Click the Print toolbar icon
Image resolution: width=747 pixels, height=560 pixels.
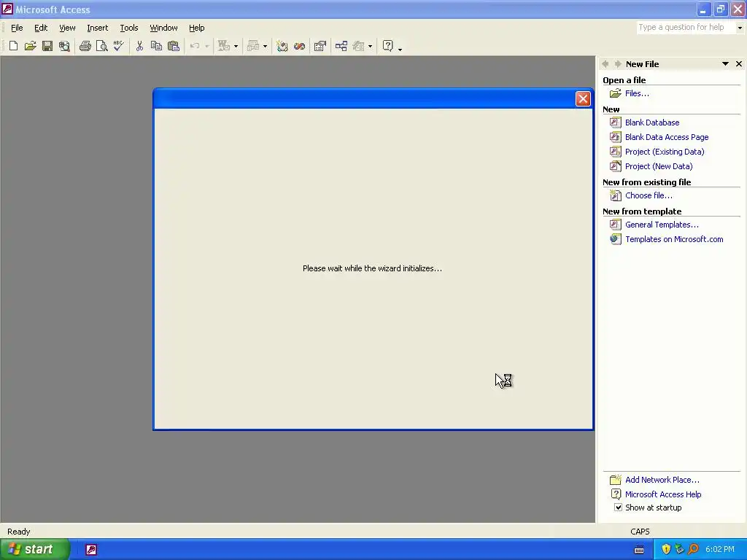[85, 46]
